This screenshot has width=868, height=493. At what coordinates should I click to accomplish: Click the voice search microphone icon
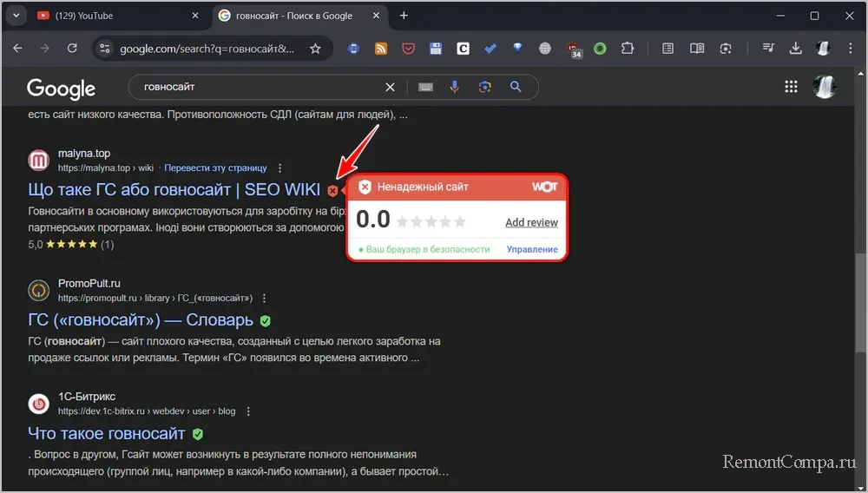point(454,87)
